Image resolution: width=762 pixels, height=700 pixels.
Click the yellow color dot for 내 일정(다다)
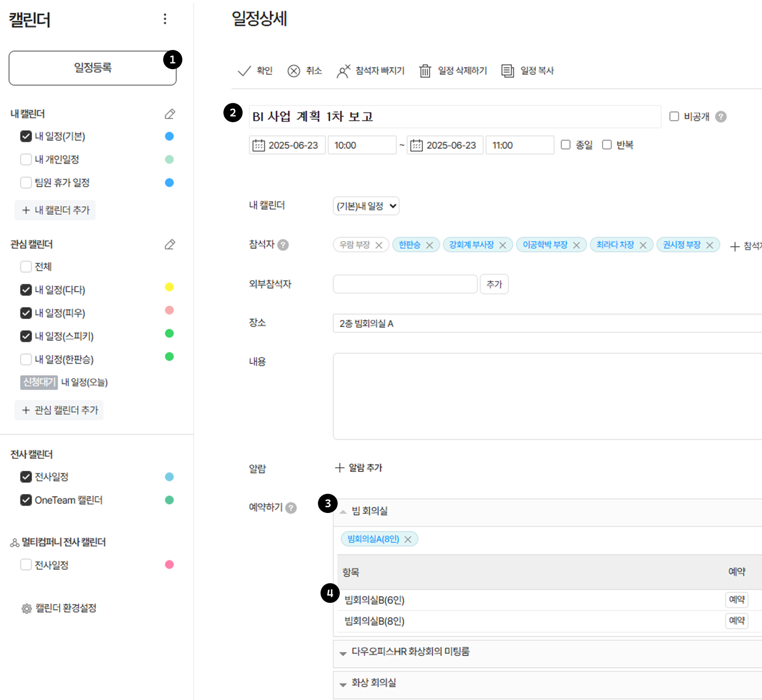169,287
